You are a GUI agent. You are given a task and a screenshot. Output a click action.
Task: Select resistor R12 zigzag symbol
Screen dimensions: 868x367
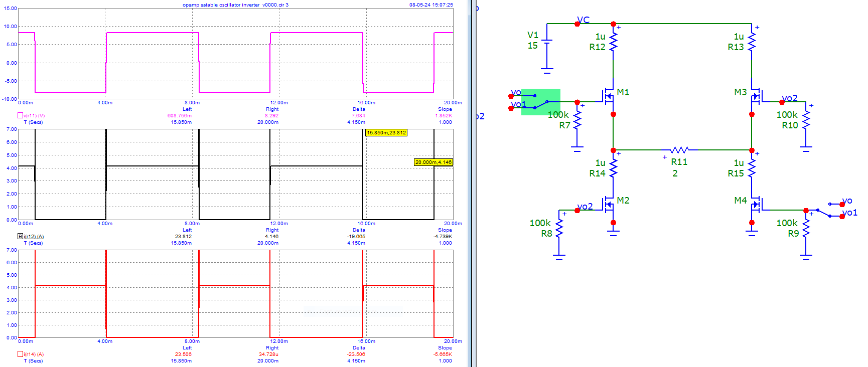pos(613,42)
